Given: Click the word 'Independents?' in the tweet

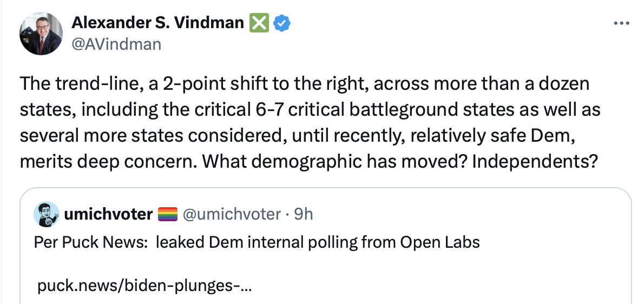Looking at the screenshot, I should point(535,162).
